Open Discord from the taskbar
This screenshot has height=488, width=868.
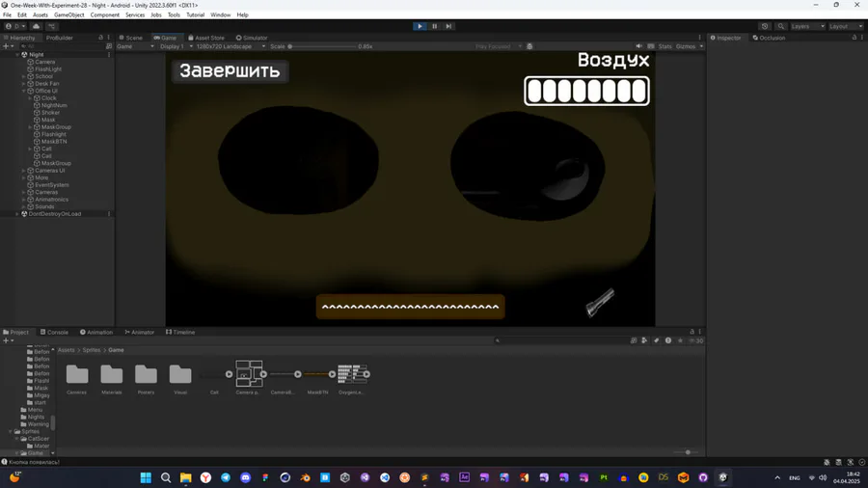tap(245, 477)
